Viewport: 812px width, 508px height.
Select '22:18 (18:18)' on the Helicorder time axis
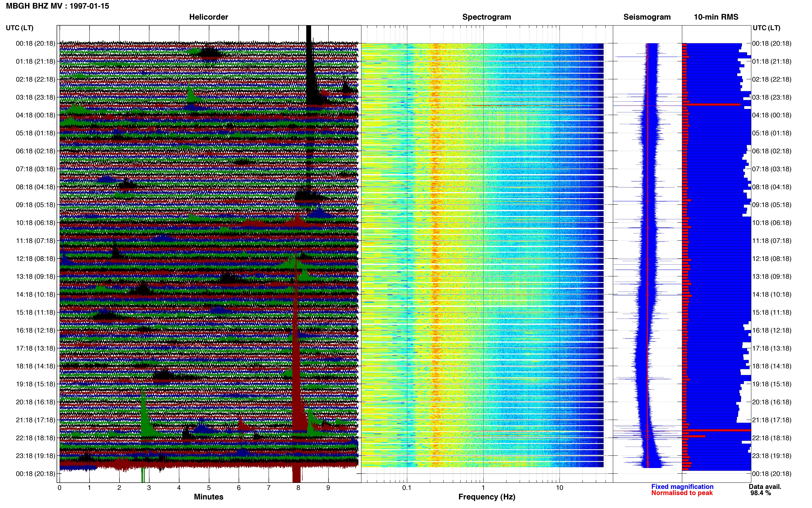click(36, 438)
